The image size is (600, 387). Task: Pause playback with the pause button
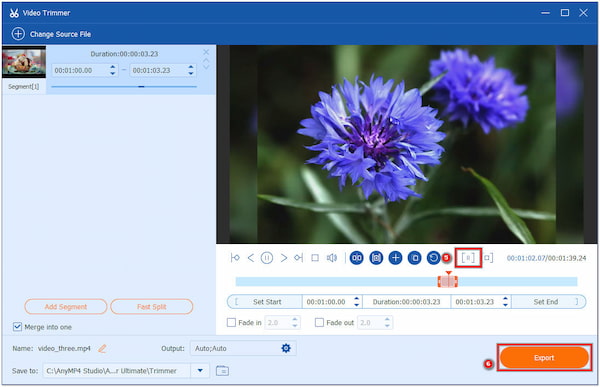click(267, 258)
